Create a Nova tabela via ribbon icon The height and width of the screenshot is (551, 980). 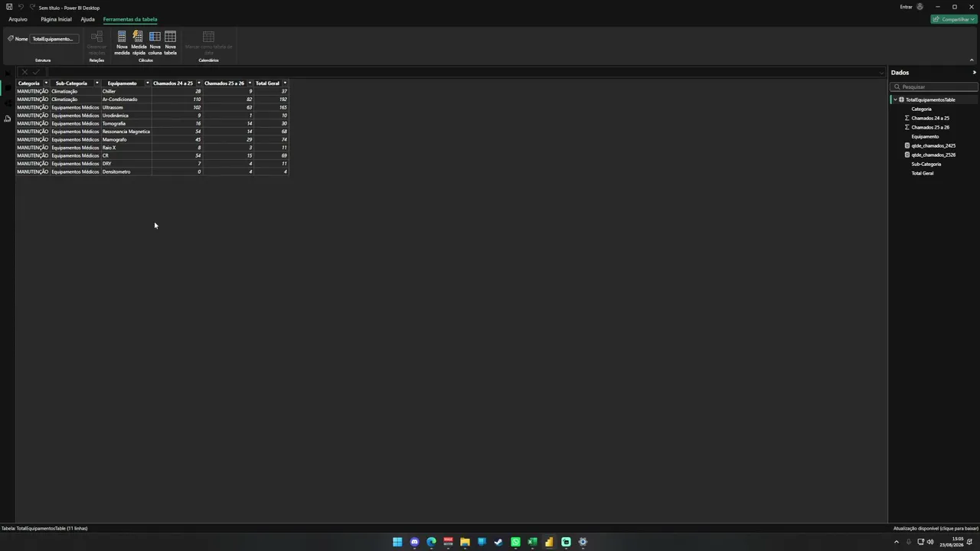point(170,37)
